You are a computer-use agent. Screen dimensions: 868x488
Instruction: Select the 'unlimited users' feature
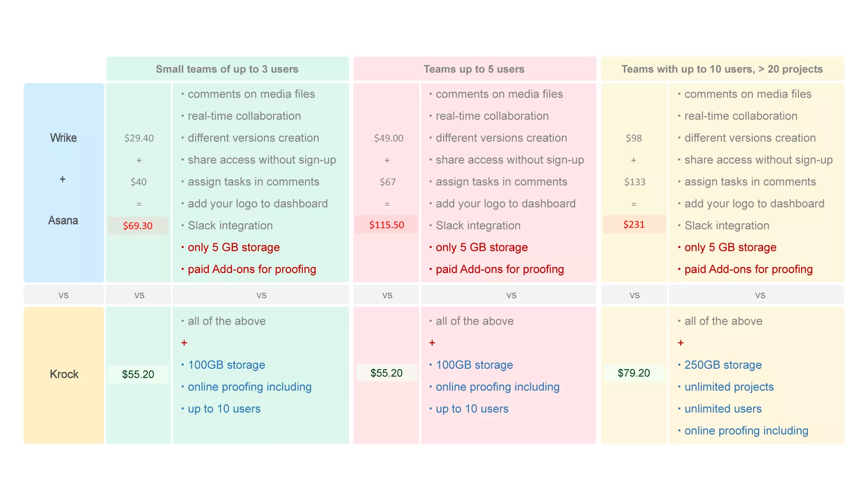point(723,408)
